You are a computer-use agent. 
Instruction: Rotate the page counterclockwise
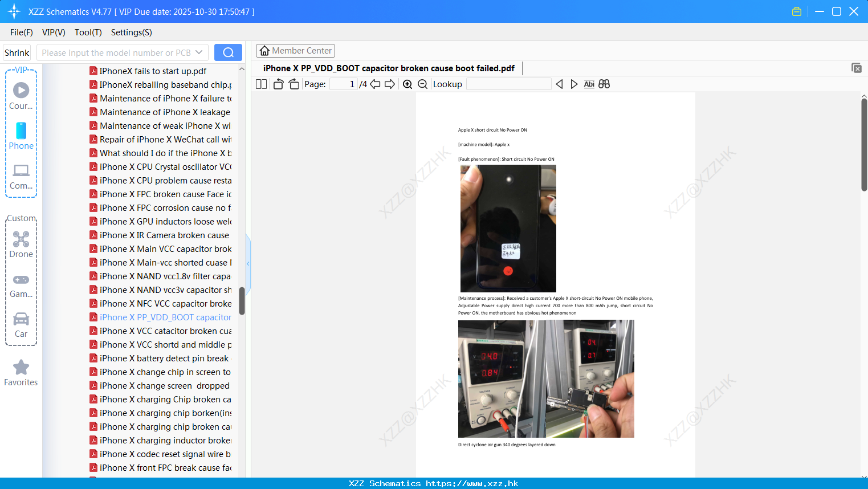[278, 84]
